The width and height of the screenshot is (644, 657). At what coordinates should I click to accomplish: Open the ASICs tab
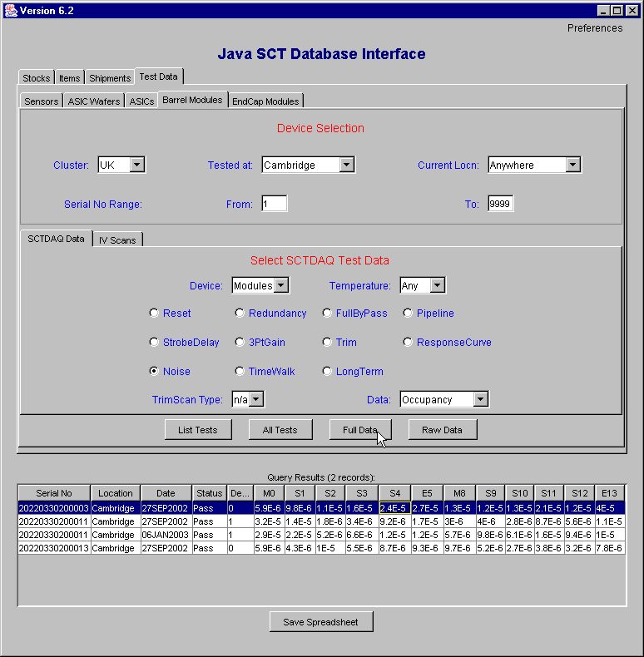point(141,101)
